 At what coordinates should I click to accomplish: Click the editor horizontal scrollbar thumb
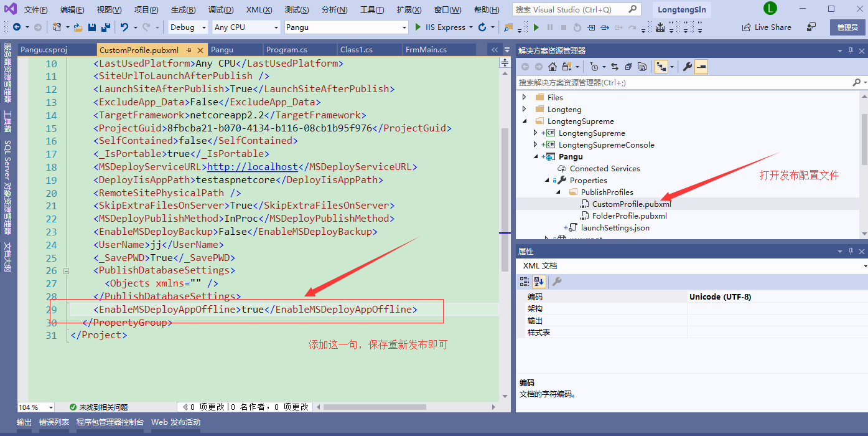point(375,407)
